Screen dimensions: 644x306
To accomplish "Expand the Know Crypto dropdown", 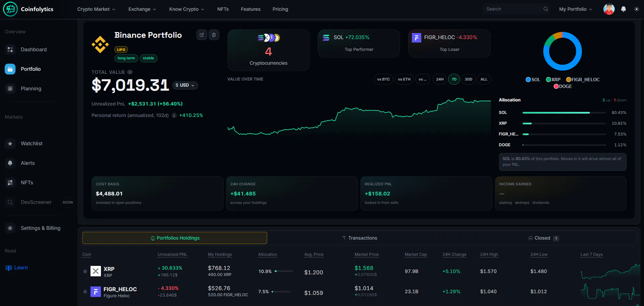I will [187, 9].
